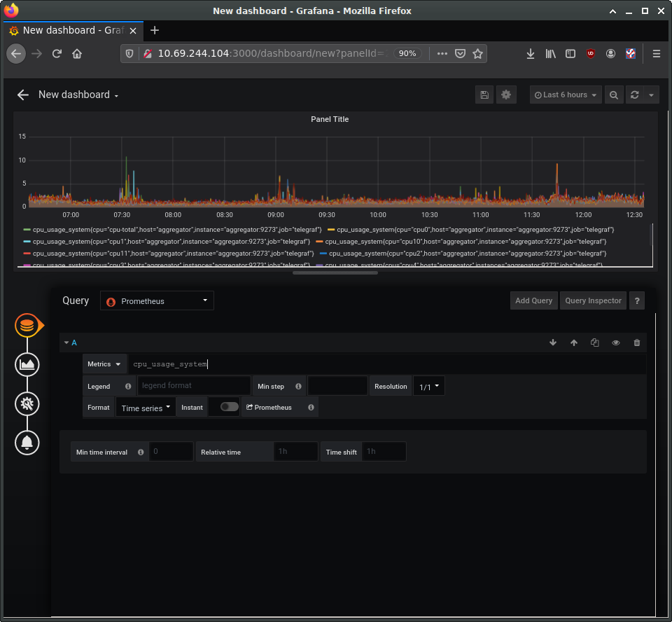Viewport: 672px width, 622px height.
Task: Open the Alert bell tab icon
Action: coord(27,443)
